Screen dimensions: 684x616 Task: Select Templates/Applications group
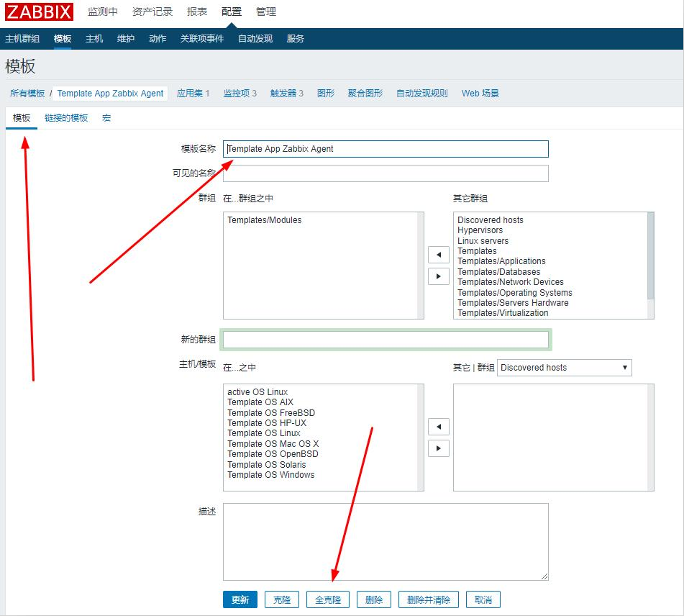point(501,261)
